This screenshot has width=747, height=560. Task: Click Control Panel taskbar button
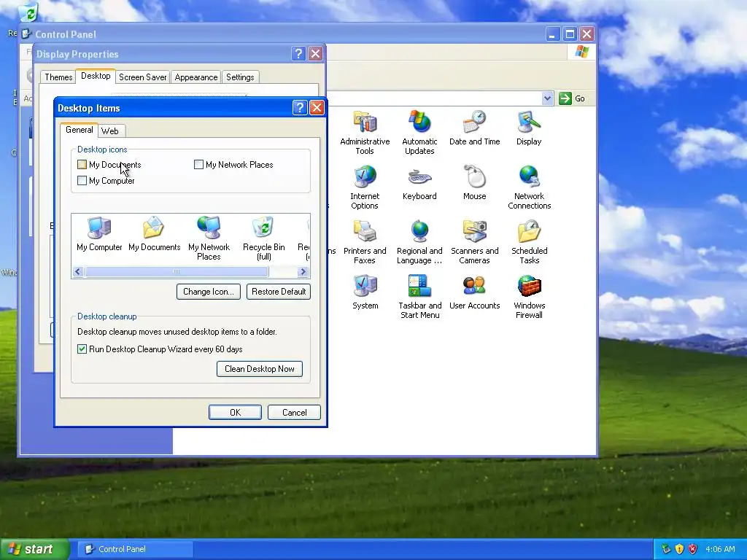135,549
